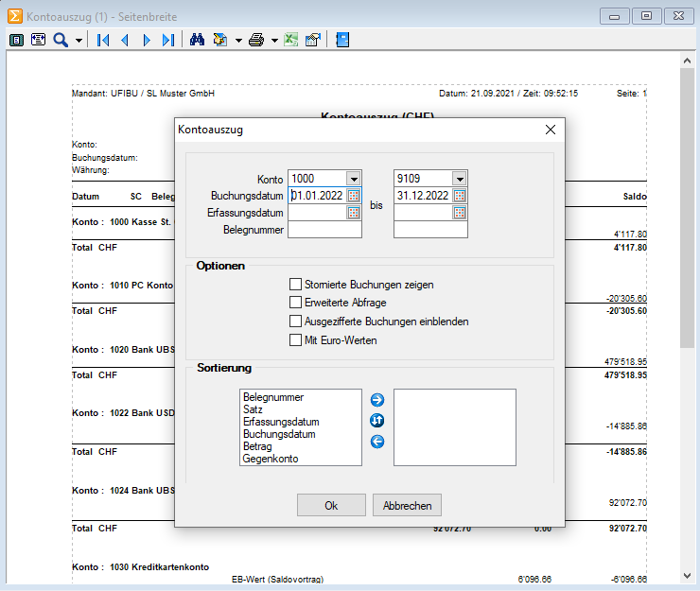Enable Stornierte Buchungen zeigen checkbox
The image size is (700, 591).
[x=295, y=285]
